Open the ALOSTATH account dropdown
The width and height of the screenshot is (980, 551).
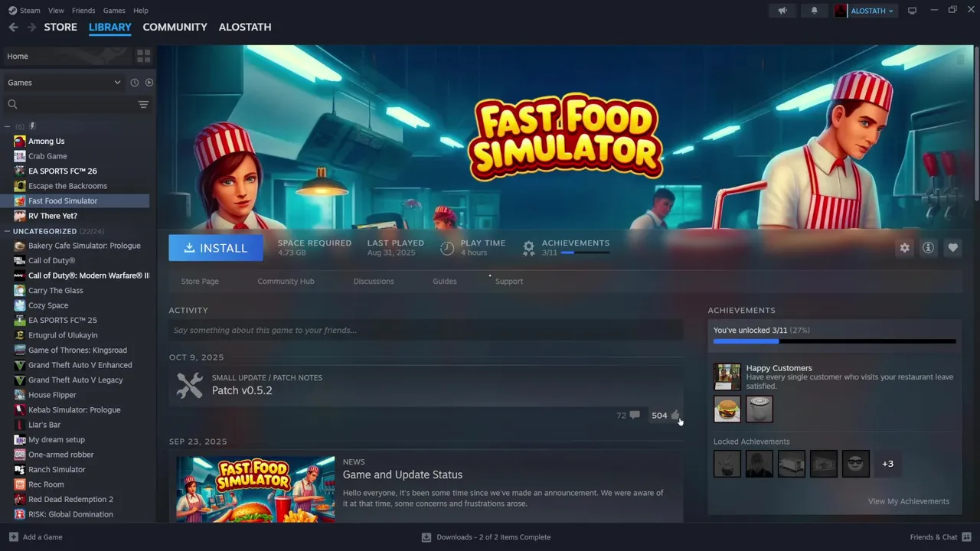(x=872, y=11)
